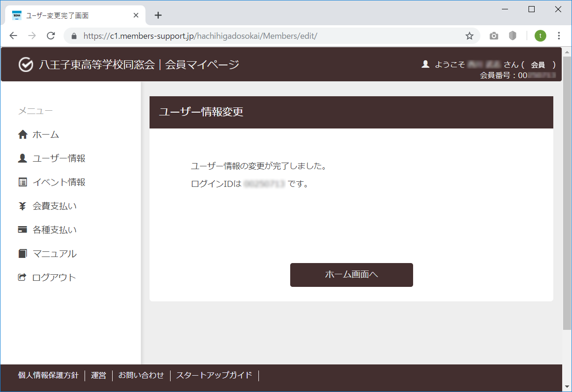The image size is (572, 392).
Task: Click the card icon beside 各種支払い
Action: pos(22,230)
